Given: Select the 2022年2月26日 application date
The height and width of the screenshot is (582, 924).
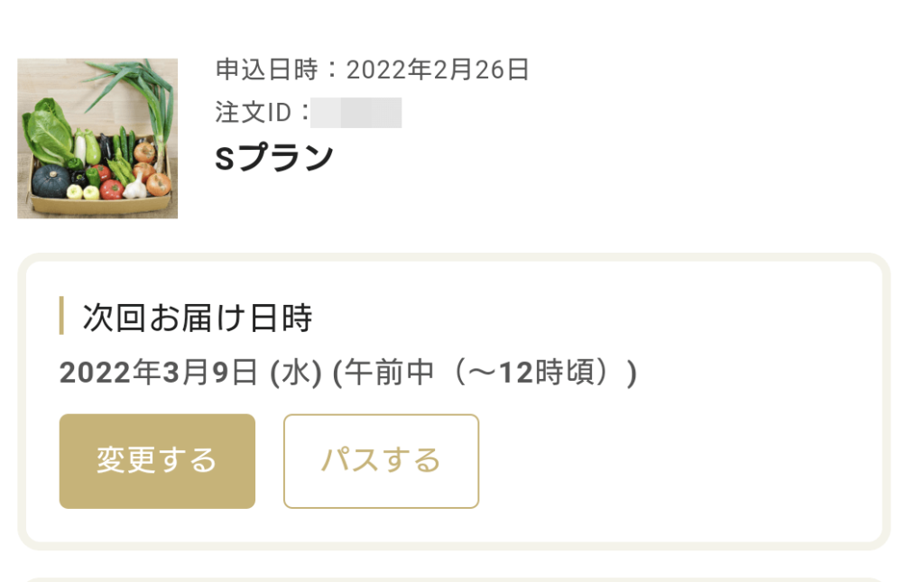Looking at the screenshot, I should click(438, 69).
